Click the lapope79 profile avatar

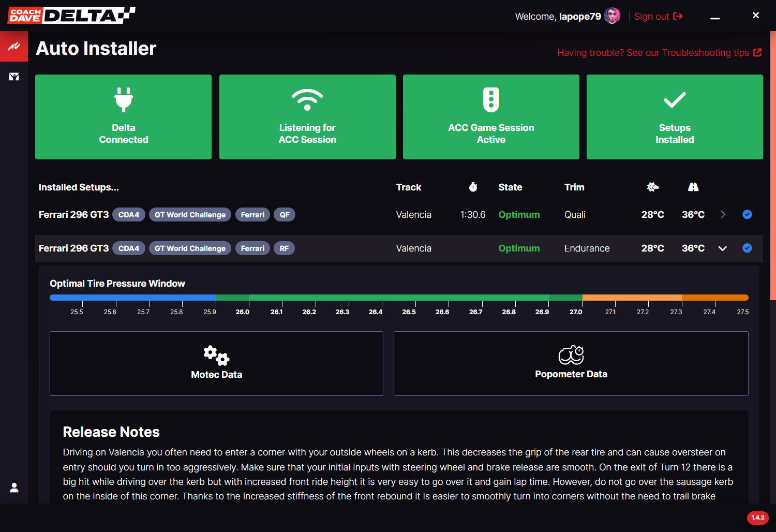click(612, 16)
